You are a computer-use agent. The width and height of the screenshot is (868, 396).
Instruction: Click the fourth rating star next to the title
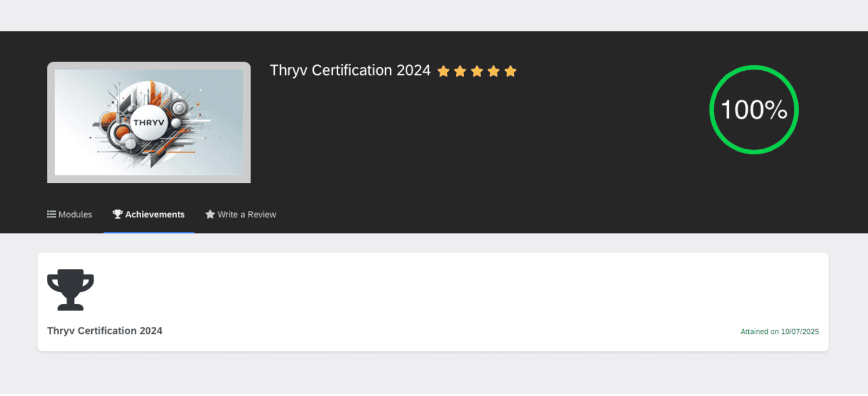(x=494, y=71)
